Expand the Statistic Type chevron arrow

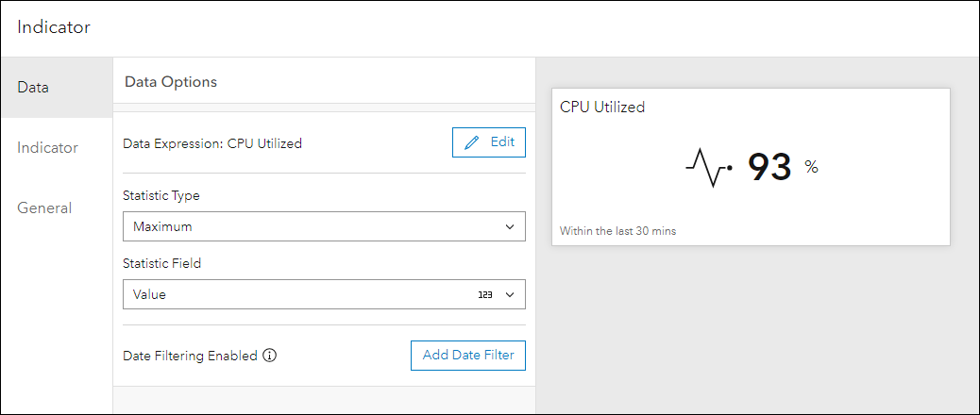[x=510, y=226]
